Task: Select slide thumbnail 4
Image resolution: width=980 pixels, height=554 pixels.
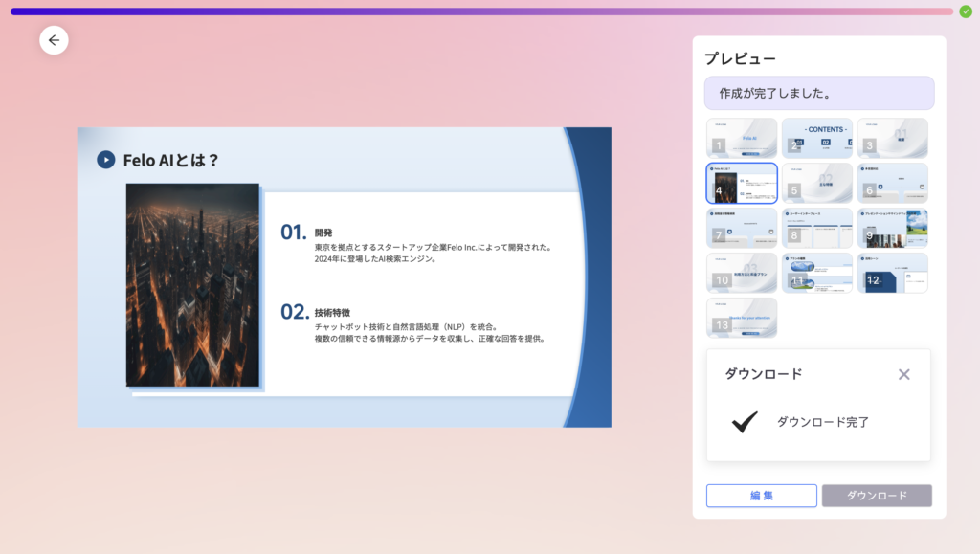Action: pos(742,183)
